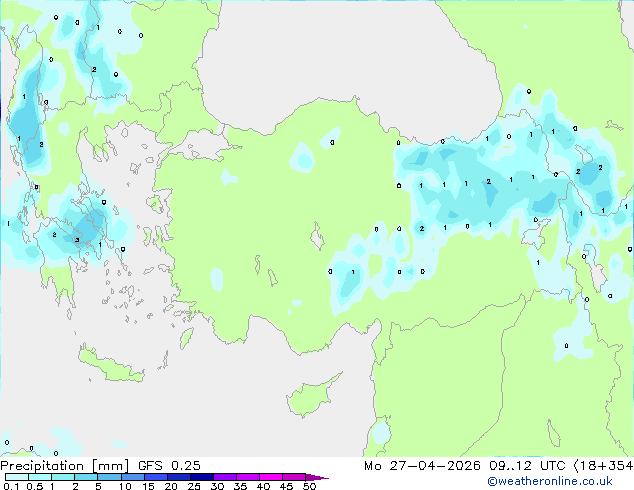Click the 1–2 mm legend color box
This screenshot has width=634, height=490.
click(x=63, y=477)
